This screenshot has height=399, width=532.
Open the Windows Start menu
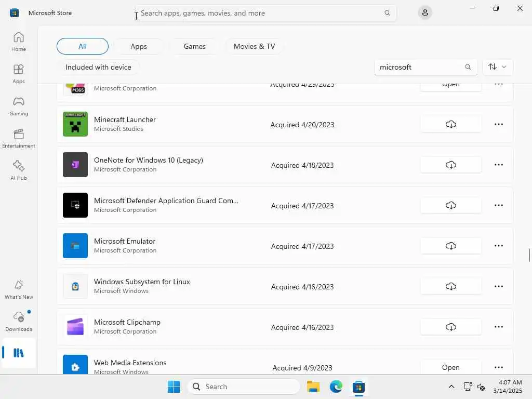coord(174,387)
